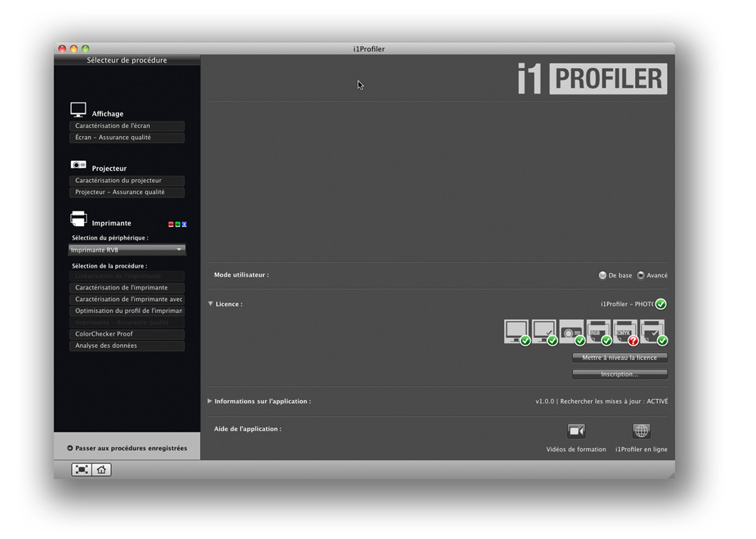Open the Vidéos de formation camera icon

pos(576,431)
